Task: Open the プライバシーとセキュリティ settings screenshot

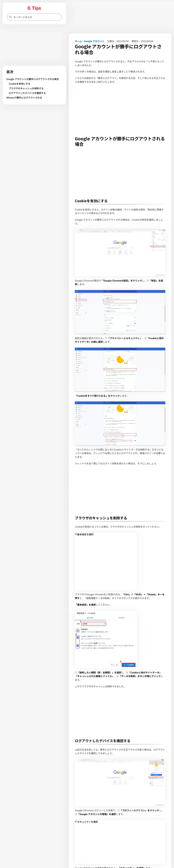Action: click(x=120, y=312)
